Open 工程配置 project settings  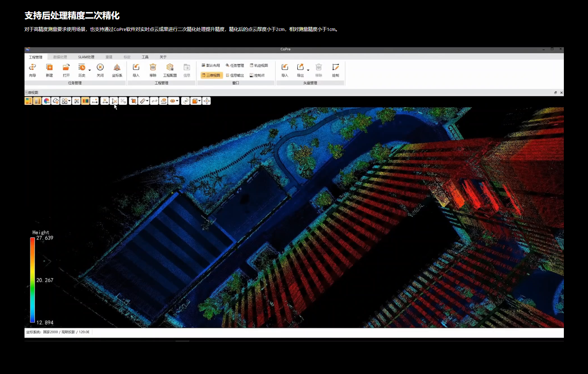[170, 67]
